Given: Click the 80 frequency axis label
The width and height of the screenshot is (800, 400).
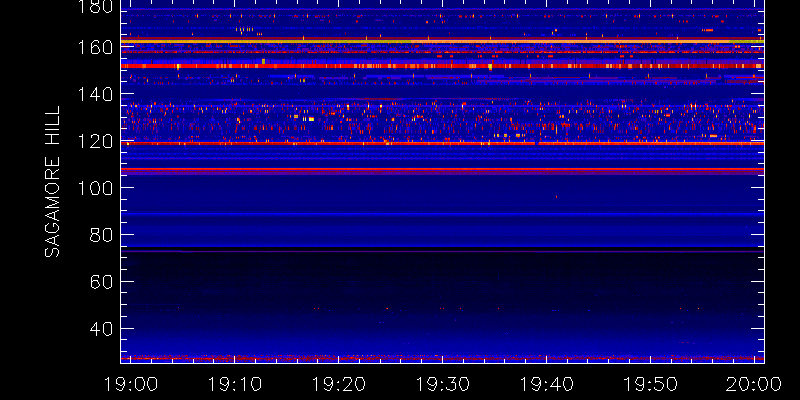Looking at the screenshot, I should [102, 235].
